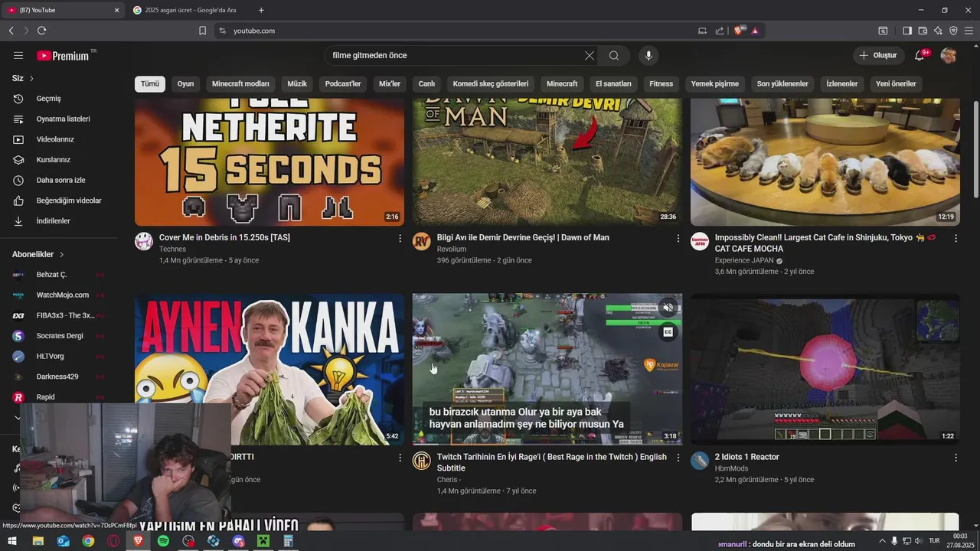This screenshot has height=551, width=980.
Task: Open three-dot menu of Twitch Rage video
Action: click(x=678, y=458)
